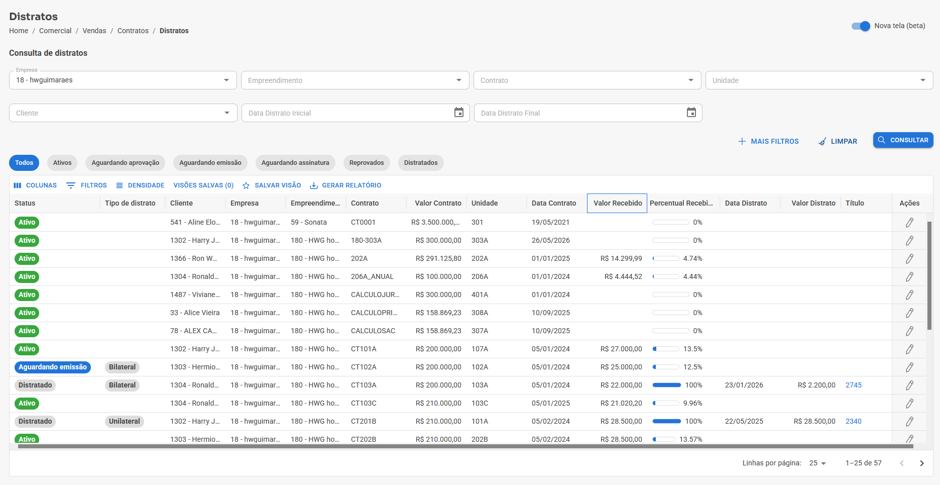Click Data Distrato 22/05/2025
This screenshot has width=940, height=485.
click(x=744, y=421)
